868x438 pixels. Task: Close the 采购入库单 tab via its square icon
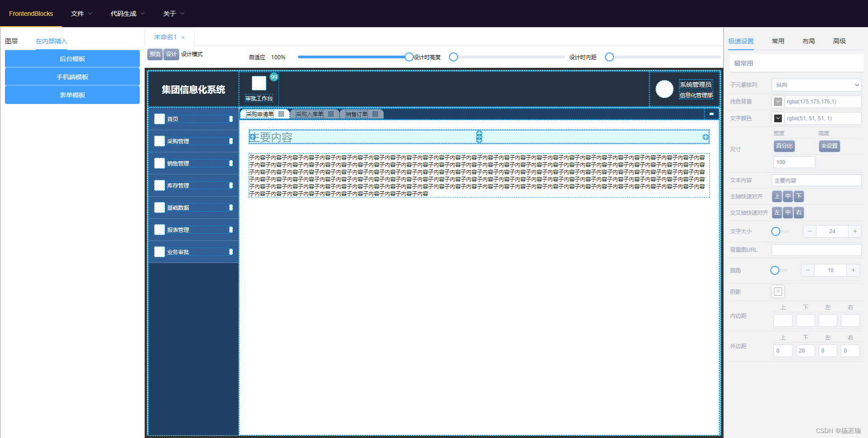pyautogui.click(x=331, y=114)
